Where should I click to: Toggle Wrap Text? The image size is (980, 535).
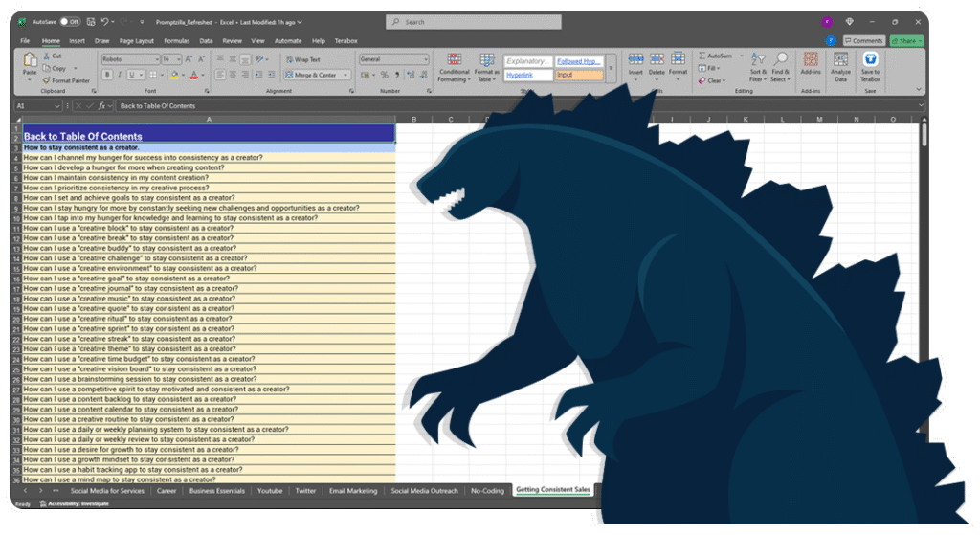[x=303, y=60]
